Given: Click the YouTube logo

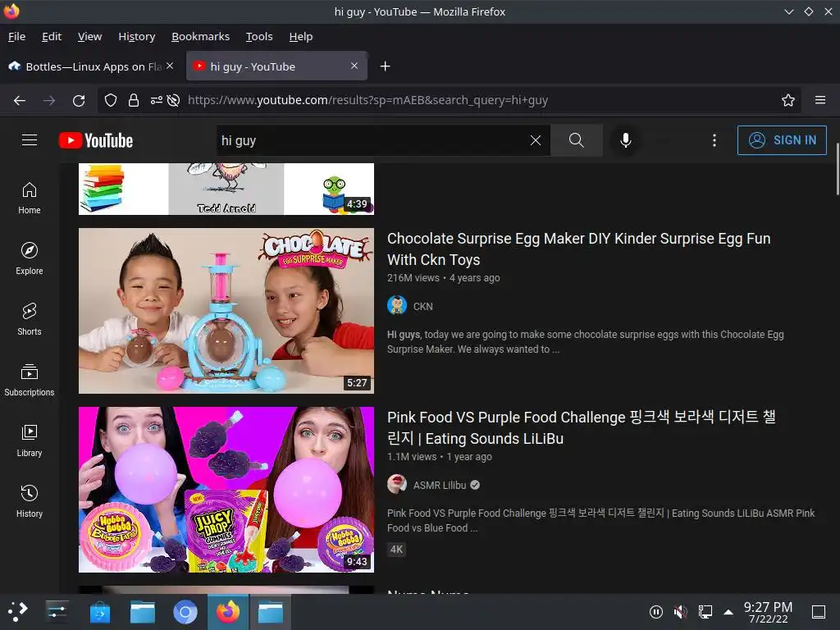Looking at the screenshot, I should (x=96, y=140).
